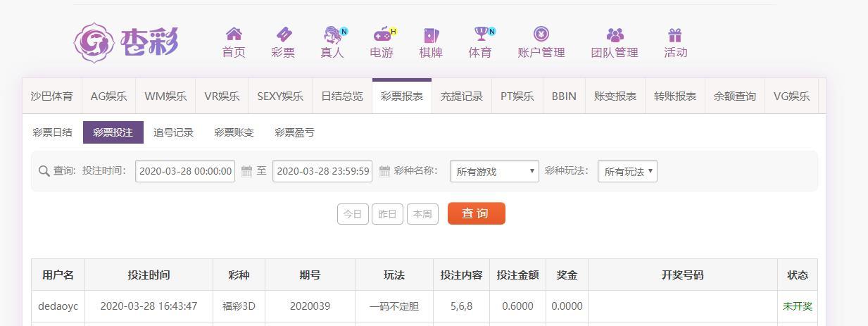Click the 本周 quick date button
868x326 pixels.
click(x=422, y=214)
